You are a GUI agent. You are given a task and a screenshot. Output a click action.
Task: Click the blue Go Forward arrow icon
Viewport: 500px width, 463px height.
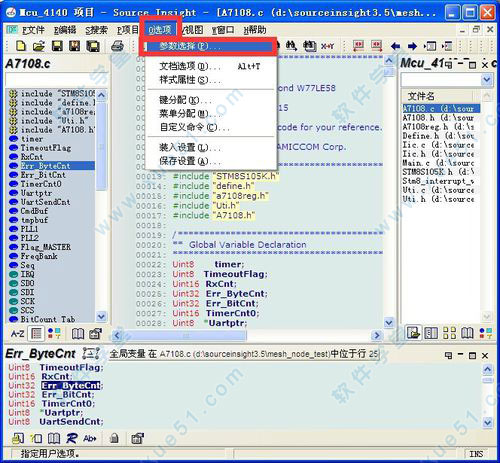pos(412,46)
